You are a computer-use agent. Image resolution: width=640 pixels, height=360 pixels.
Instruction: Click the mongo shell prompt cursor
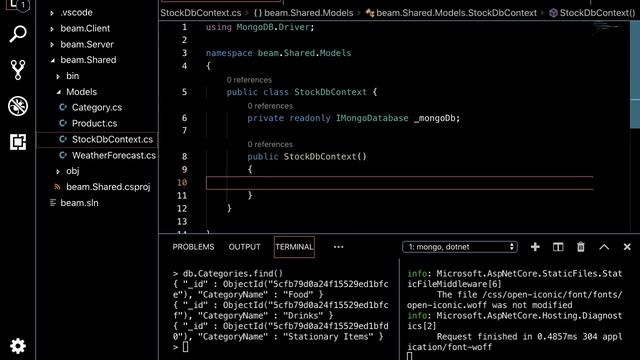pyautogui.click(x=185, y=347)
